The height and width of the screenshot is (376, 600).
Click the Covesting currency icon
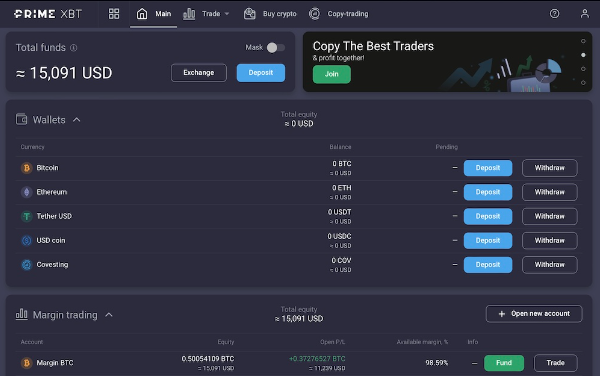[26, 265]
